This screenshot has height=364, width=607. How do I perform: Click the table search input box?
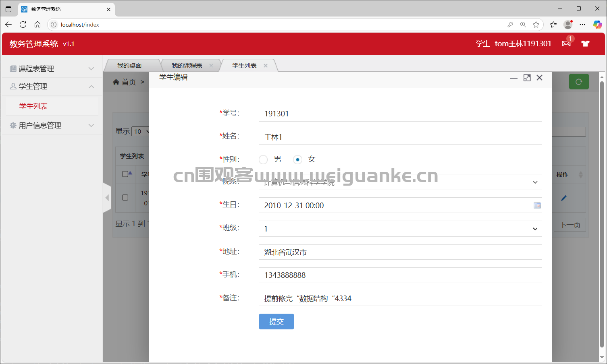click(x=569, y=131)
